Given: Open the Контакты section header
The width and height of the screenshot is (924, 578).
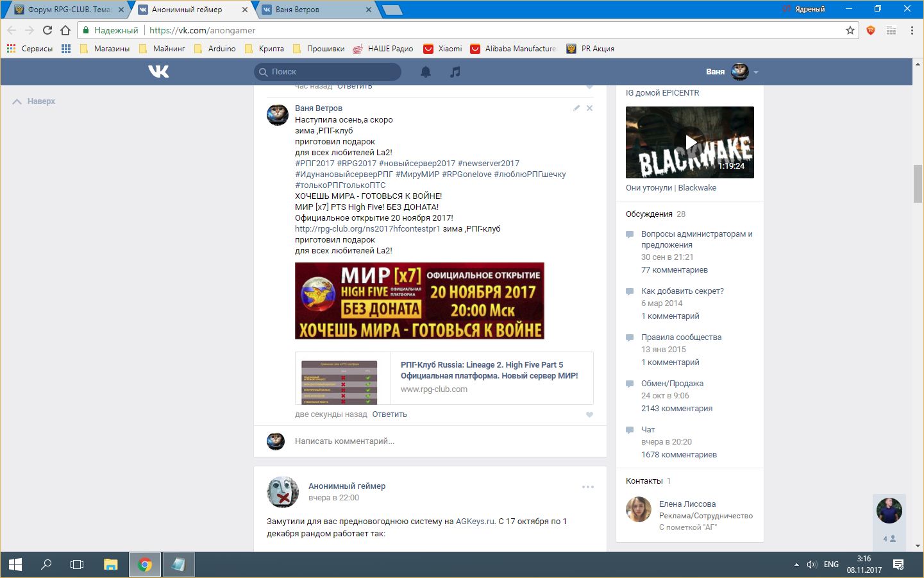Looking at the screenshot, I should point(644,481).
